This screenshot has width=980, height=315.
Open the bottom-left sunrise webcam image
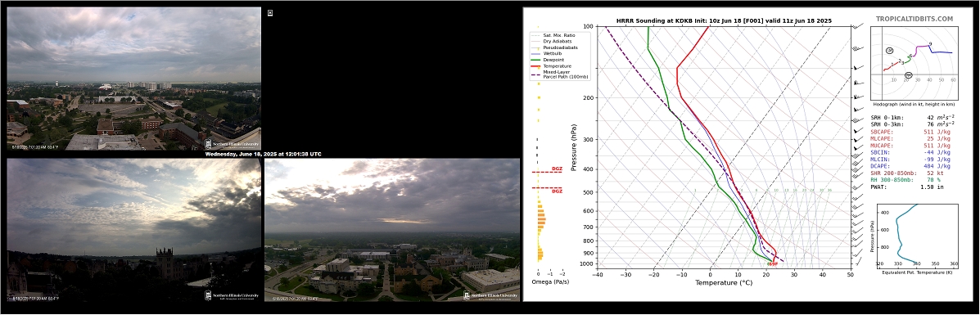(x=133, y=230)
